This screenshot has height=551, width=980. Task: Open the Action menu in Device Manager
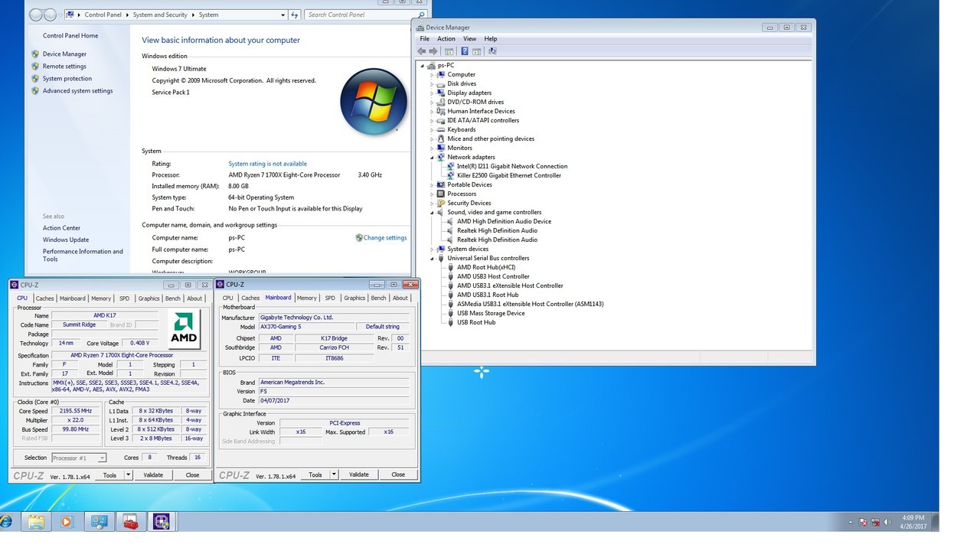point(446,39)
